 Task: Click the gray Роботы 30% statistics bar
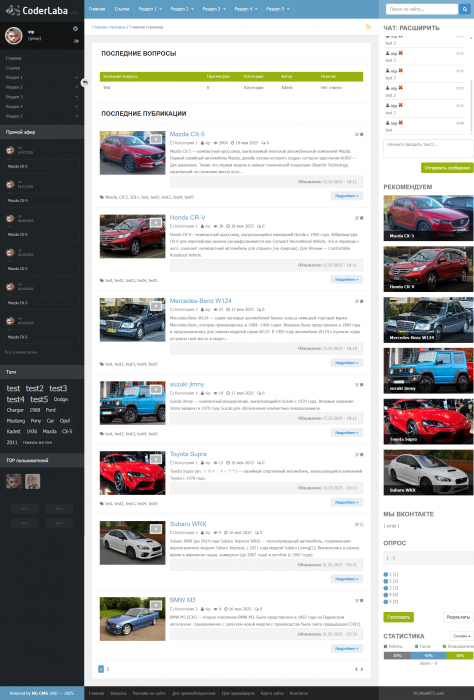[397, 655]
